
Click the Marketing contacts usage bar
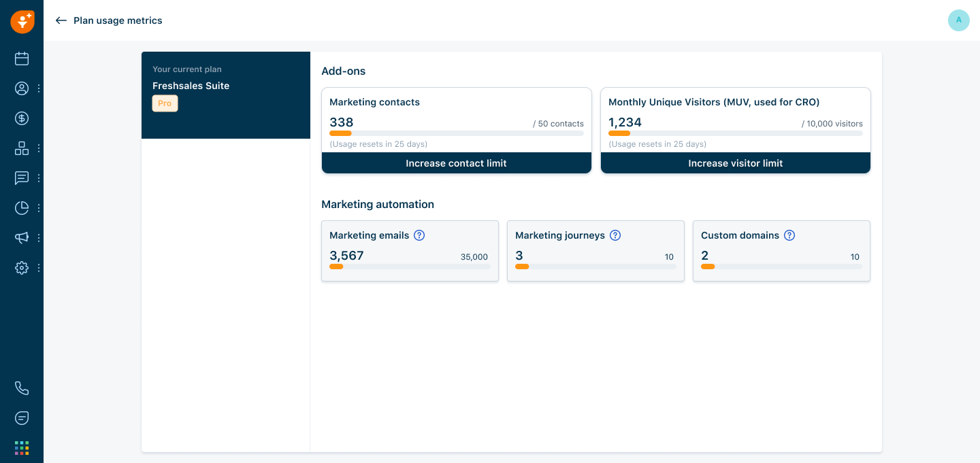click(x=457, y=133)
